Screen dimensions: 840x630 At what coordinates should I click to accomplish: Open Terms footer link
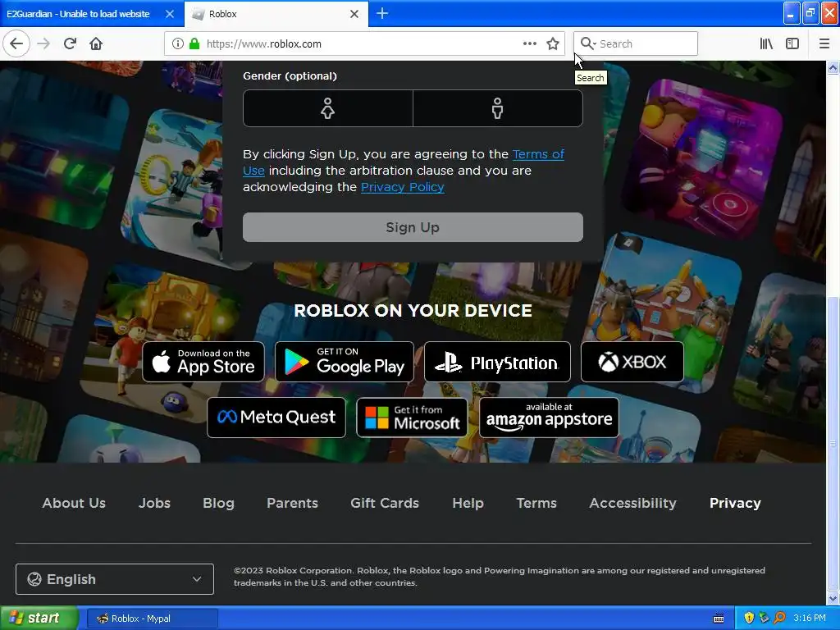(x=536, y=503)
